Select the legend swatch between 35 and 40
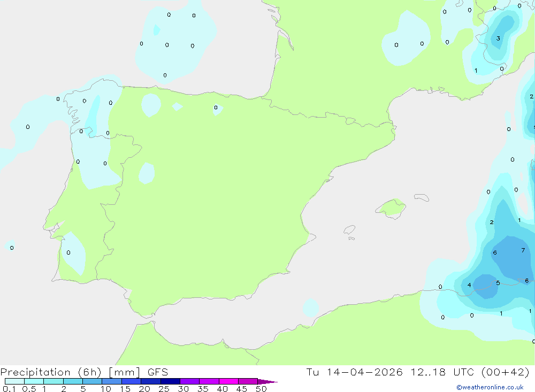This screenshot has width=535, height=392. pos(209,381)
